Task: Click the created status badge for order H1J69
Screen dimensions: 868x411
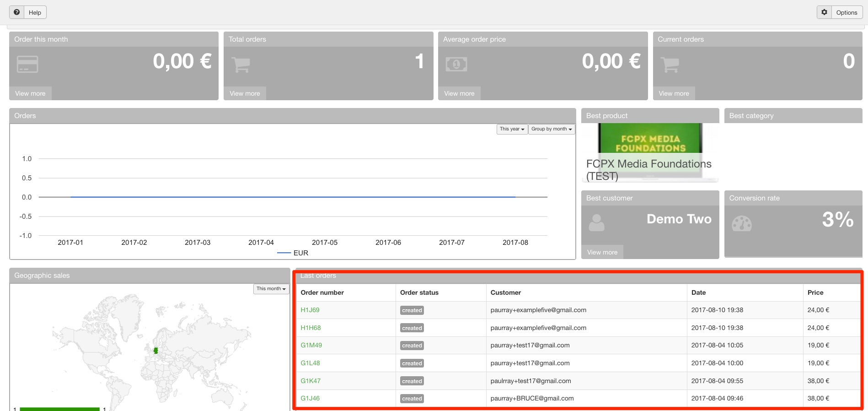Action: pyautogui.click(x=412, y=310)
